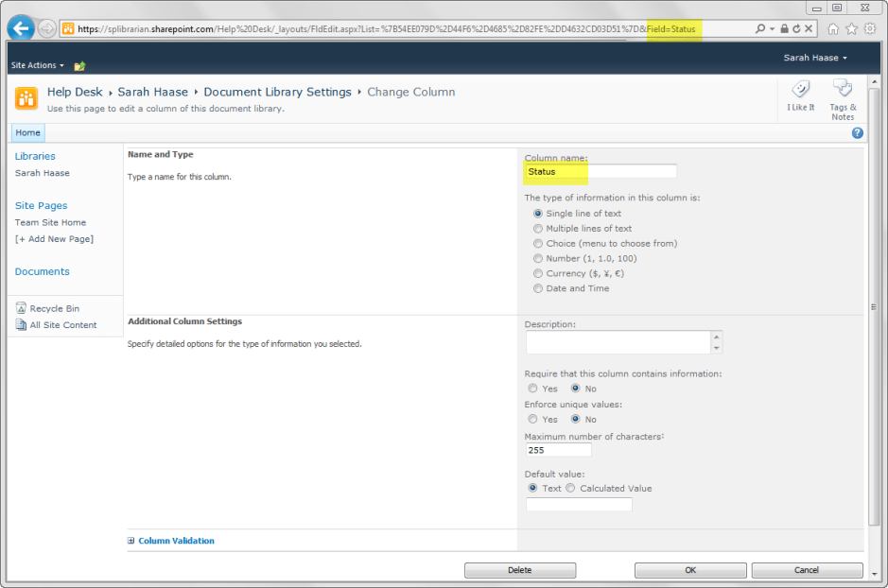Set Enforce unique values to Yes
The width and height of the screenshot is (888, 588).
[x=532, y=420]
